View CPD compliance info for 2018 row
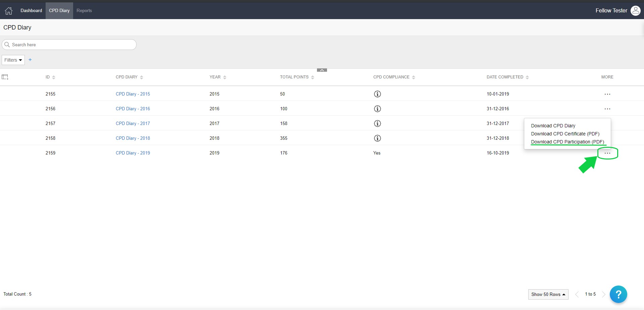This screenshot has height=310, width=644. tap(377, 138)
